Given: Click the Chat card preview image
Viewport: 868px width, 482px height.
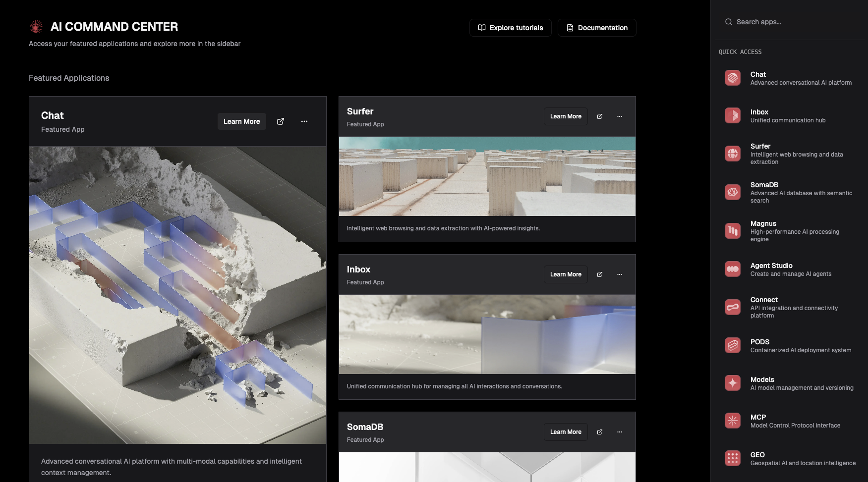Looking at the screenshot, I should pos(177,295).
